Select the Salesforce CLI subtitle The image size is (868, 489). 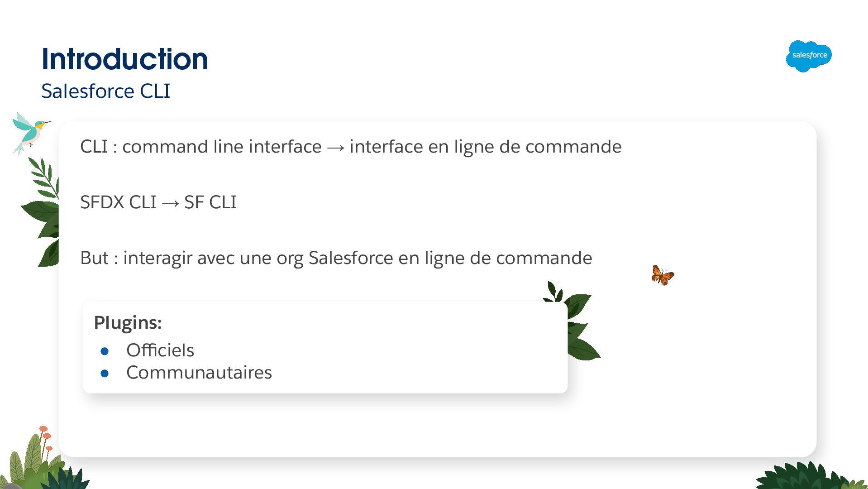(x=105, y=91)
